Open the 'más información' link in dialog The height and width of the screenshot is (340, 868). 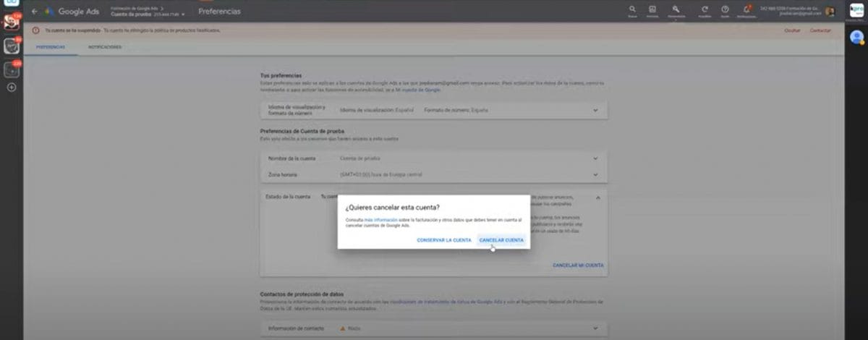click(379, 218)
